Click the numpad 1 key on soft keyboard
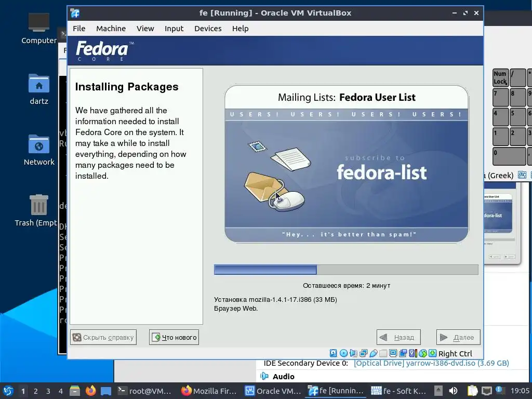 click(x=500, y=137)
